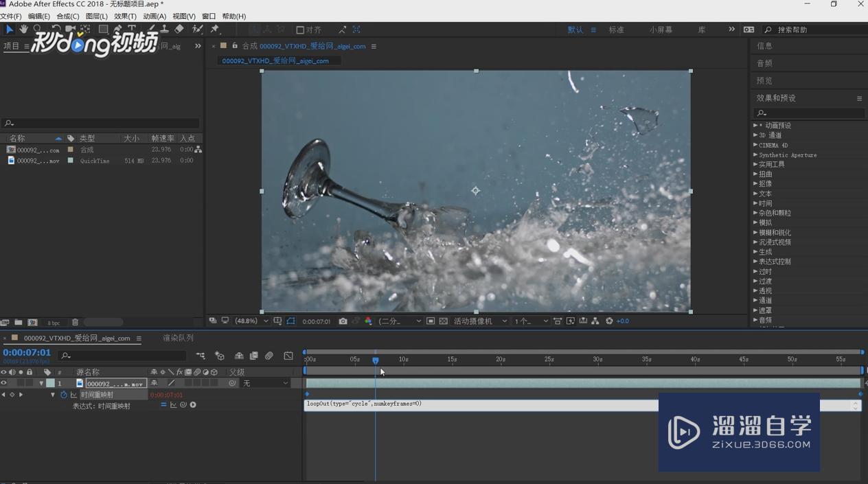
Task: Collapse layer 1 properties triangle
Action: (41, 383)
